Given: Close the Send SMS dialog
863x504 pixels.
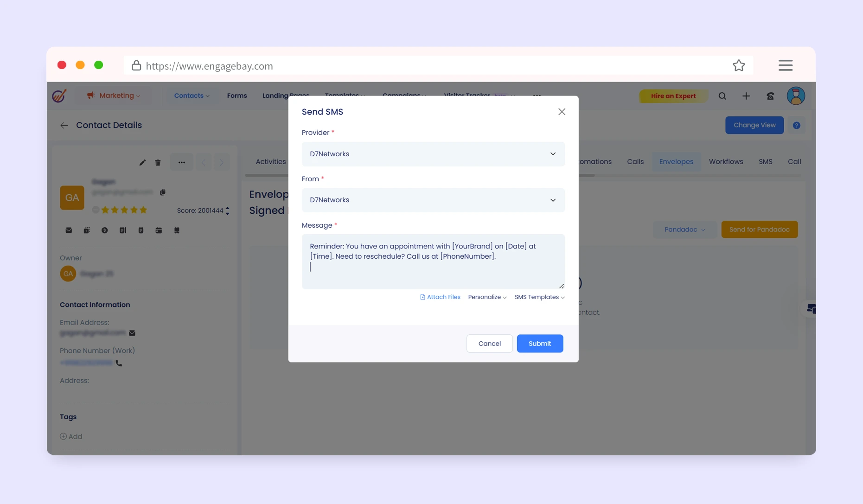Looking at the screenshot, I should [562, 112].
